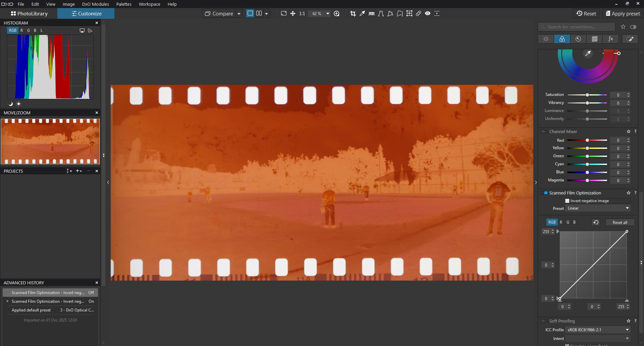Open the Preset Linear dropdown

[x=598, y=208]
